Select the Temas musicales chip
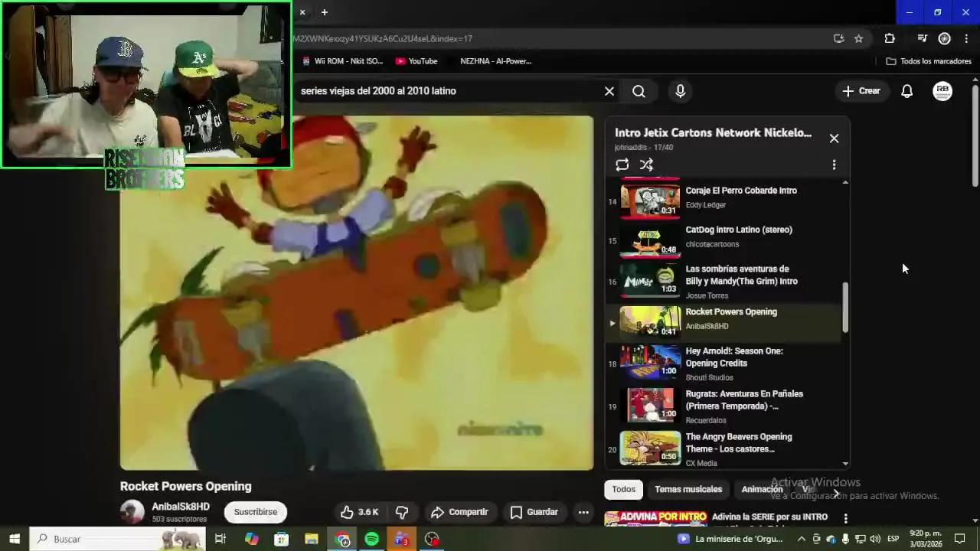 click(x=688, y=489)
